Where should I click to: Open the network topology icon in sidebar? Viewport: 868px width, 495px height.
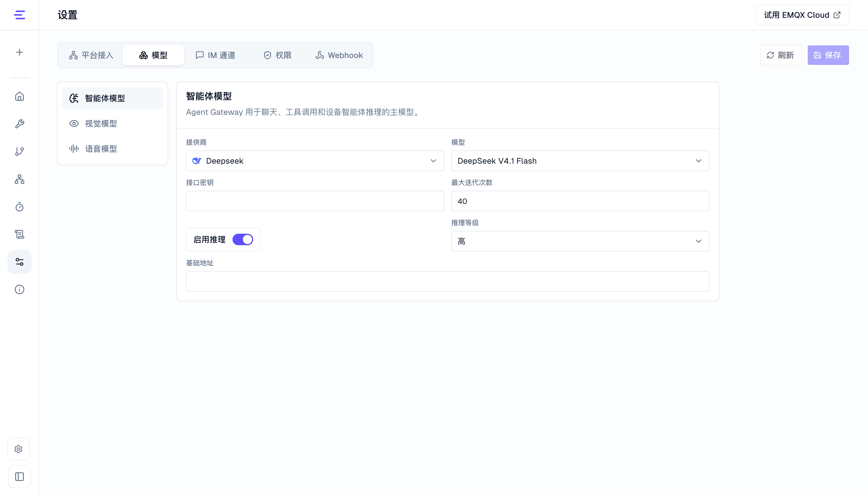(x=19, y=179)
